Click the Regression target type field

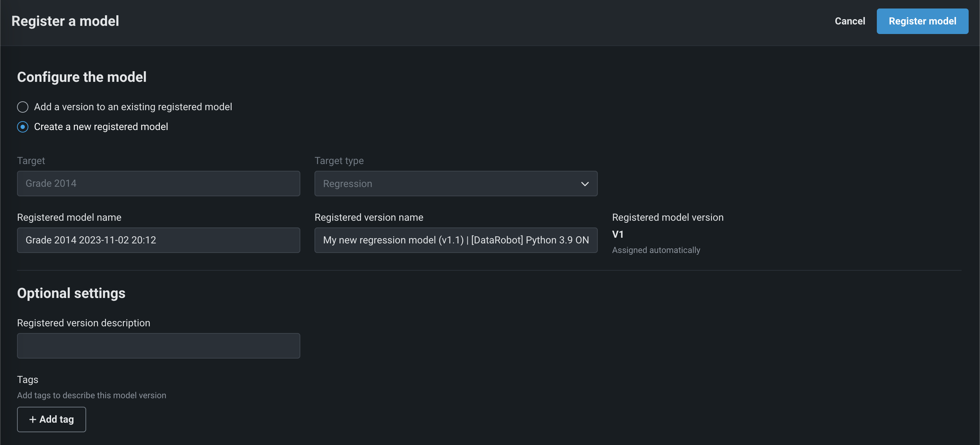pos(347,184)
